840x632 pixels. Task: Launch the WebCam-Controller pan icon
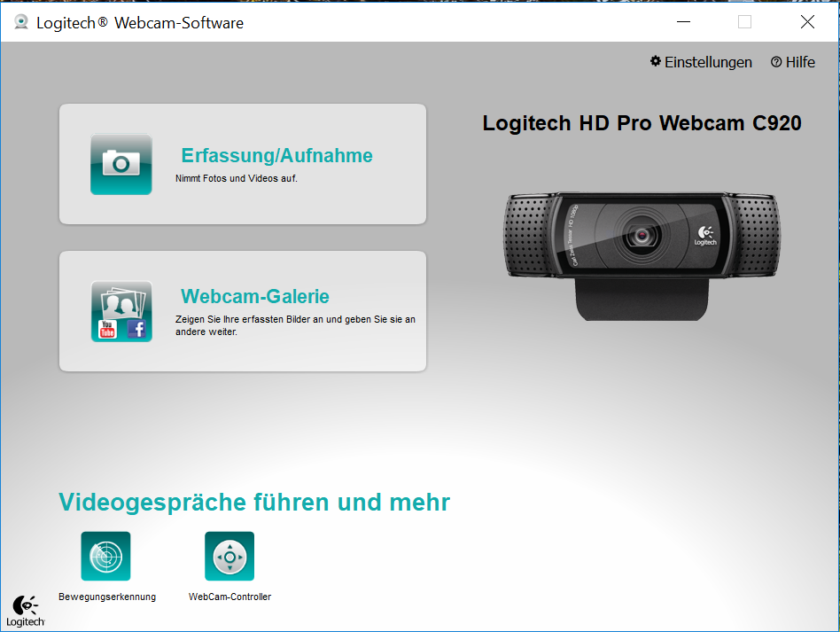(x=229, y=556)
